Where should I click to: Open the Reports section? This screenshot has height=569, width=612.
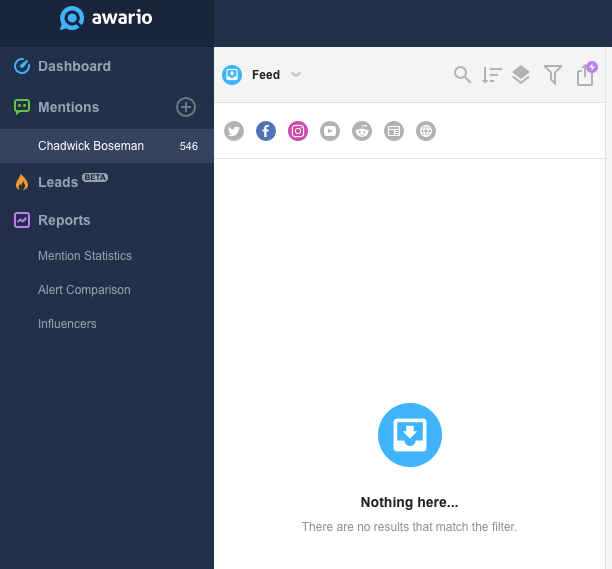(64, 220)
